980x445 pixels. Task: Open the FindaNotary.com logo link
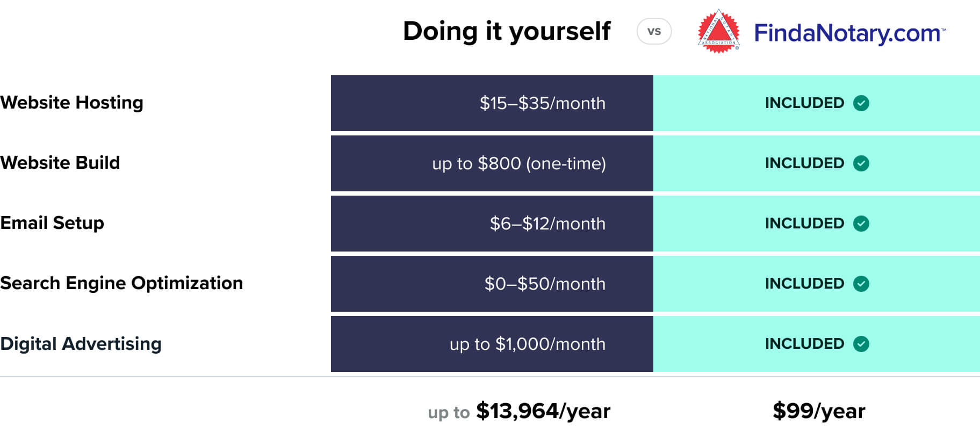click(x=849, y=33)
